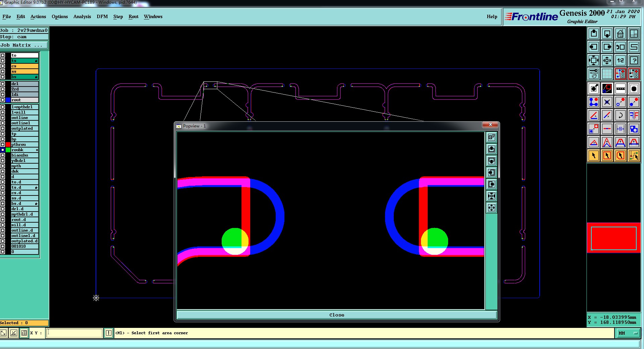
Task: Click the pan left icon in Popview
Action: coord(491,173)
